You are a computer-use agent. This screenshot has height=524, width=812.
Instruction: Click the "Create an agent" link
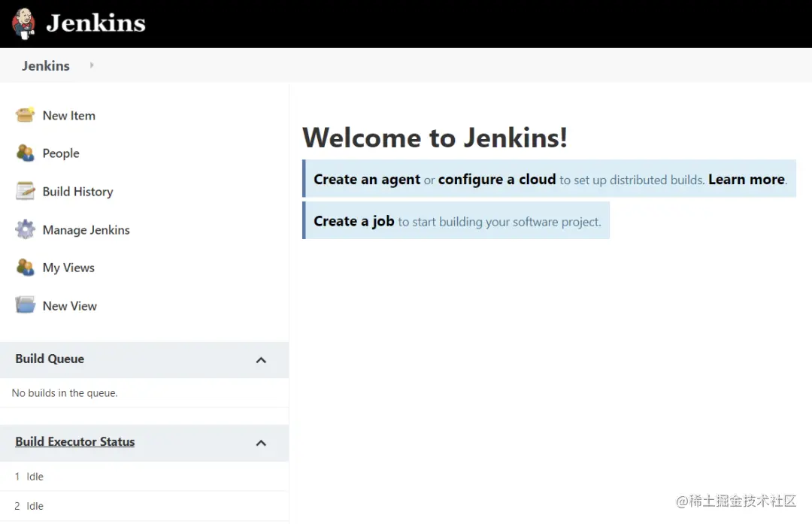coord(367,180)
